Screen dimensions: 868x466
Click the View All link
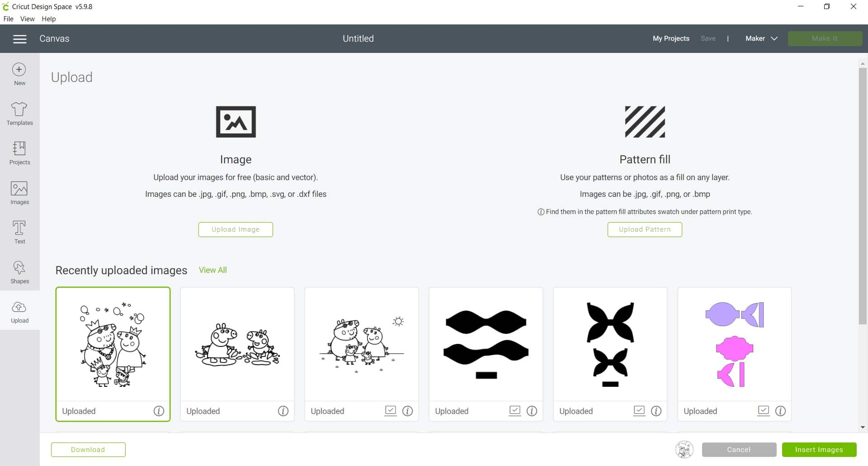click(212, 270)
